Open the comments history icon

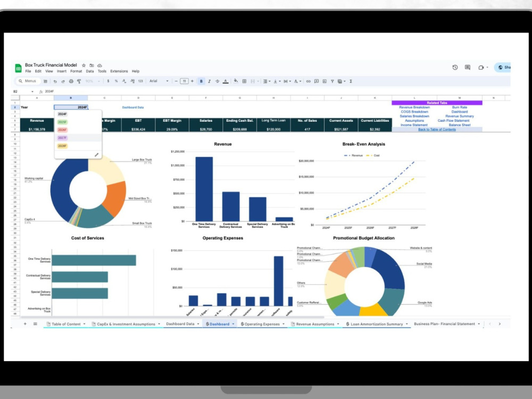[x=468, y=68]
